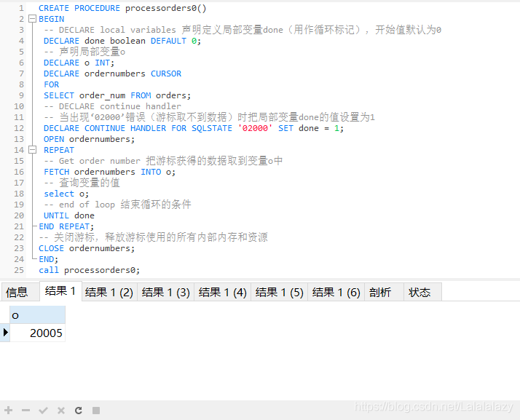520x420 pixels.
Task: Click line UNTIL done
Action: [69, 215]
